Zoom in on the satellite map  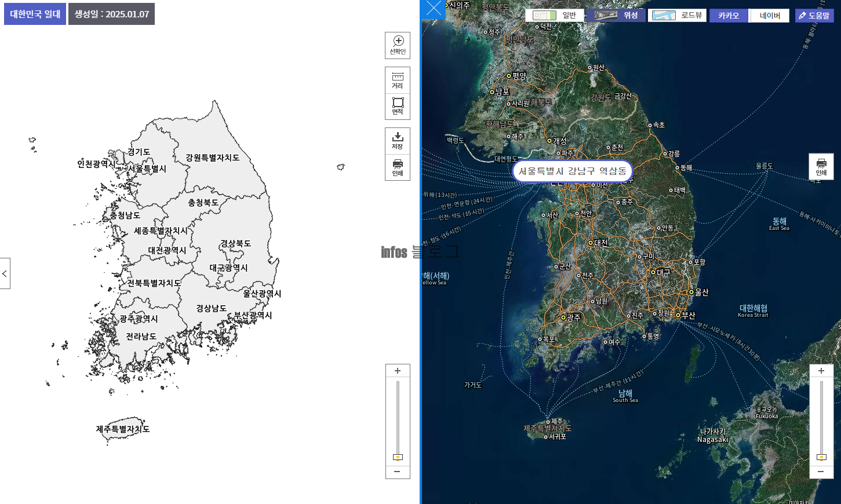pyautogui.click(x=821, y=371)
